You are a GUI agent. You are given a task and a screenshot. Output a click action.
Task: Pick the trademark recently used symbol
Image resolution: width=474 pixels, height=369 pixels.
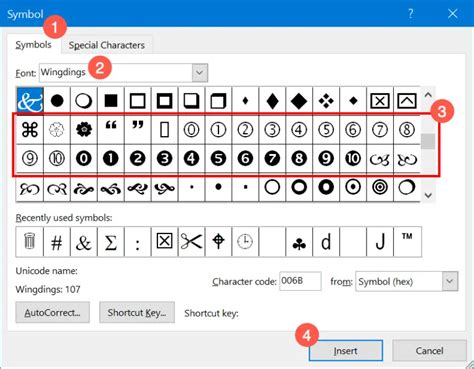coord(407,242)
